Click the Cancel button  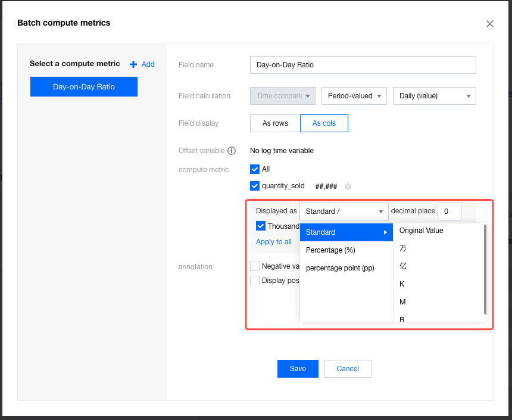point(348,369)
